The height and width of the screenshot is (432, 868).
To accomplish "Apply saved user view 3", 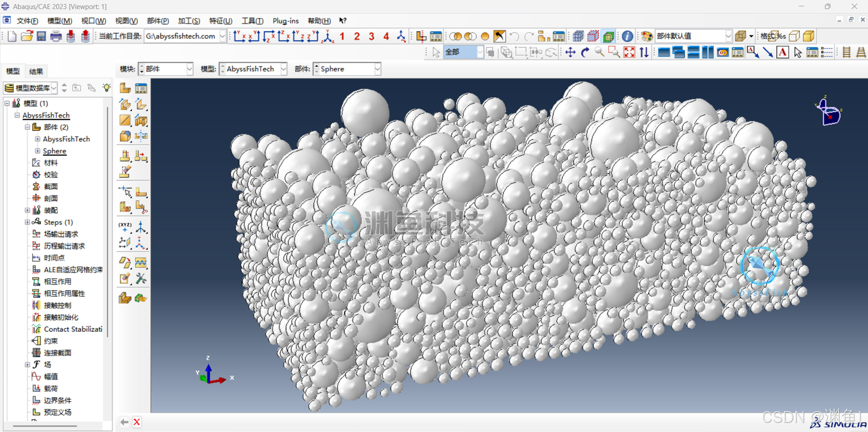I will (x=372, y=36).
